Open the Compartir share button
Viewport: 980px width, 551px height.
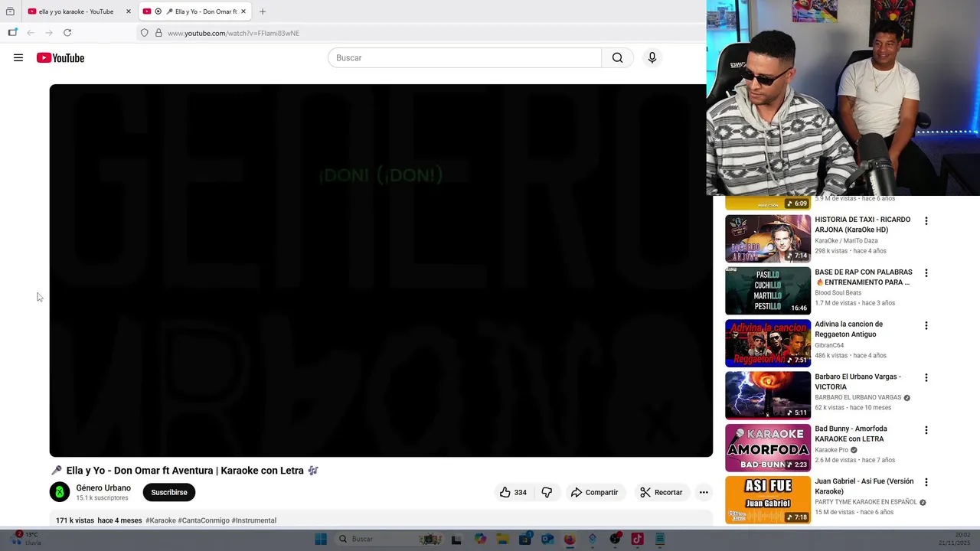594,493
